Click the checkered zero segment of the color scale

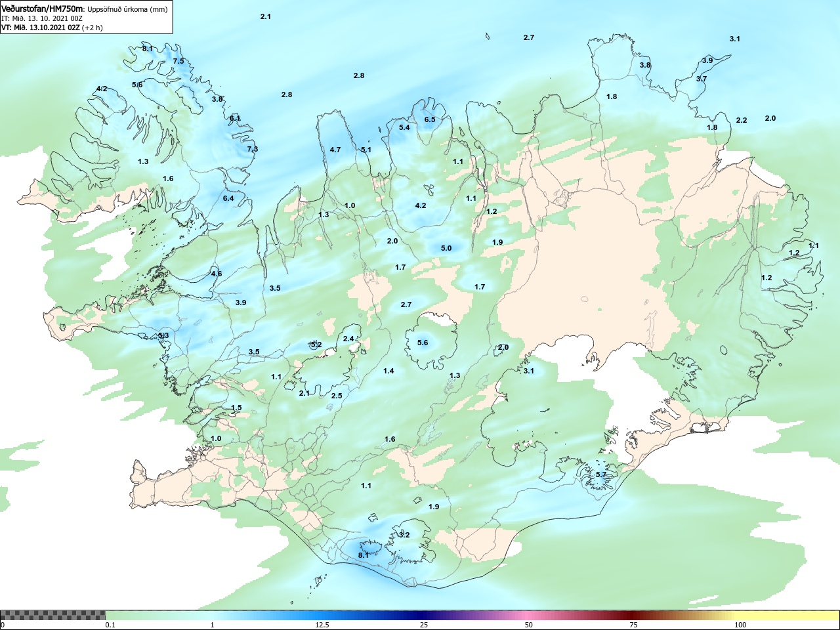52,616
